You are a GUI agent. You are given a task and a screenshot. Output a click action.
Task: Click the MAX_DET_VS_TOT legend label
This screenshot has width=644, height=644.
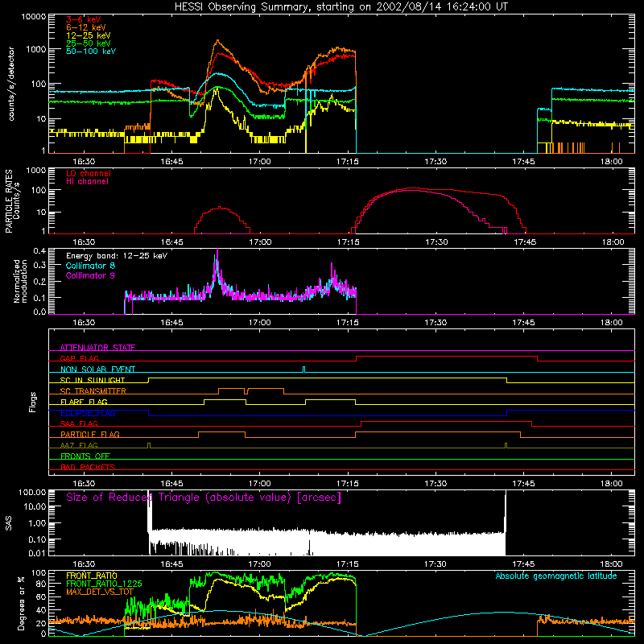tap(100, 592)
